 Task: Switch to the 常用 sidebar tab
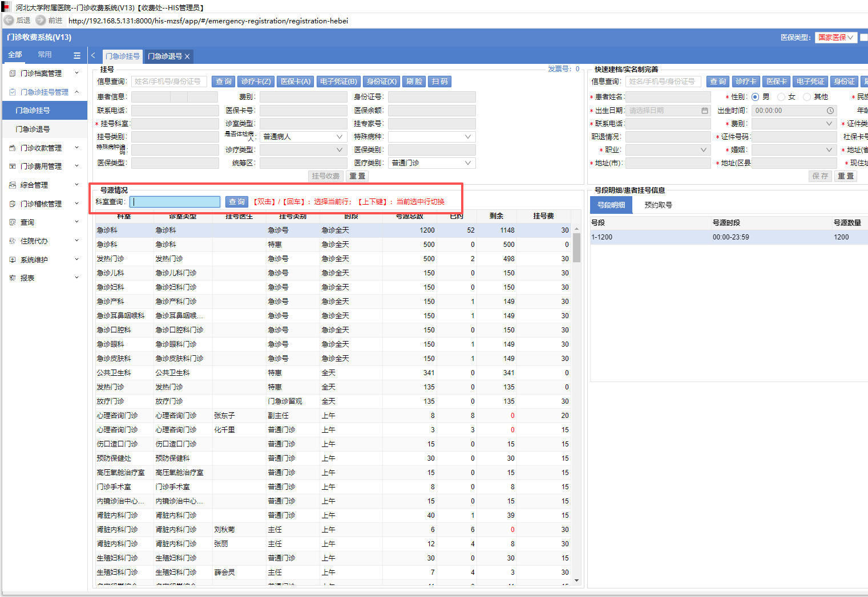tap(45, 55)
